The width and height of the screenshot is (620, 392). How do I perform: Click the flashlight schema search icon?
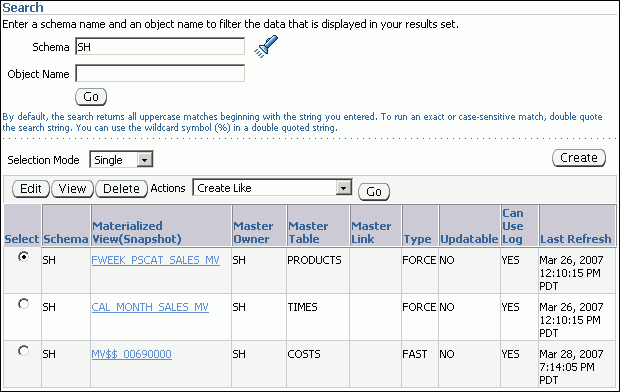point(266,46)
